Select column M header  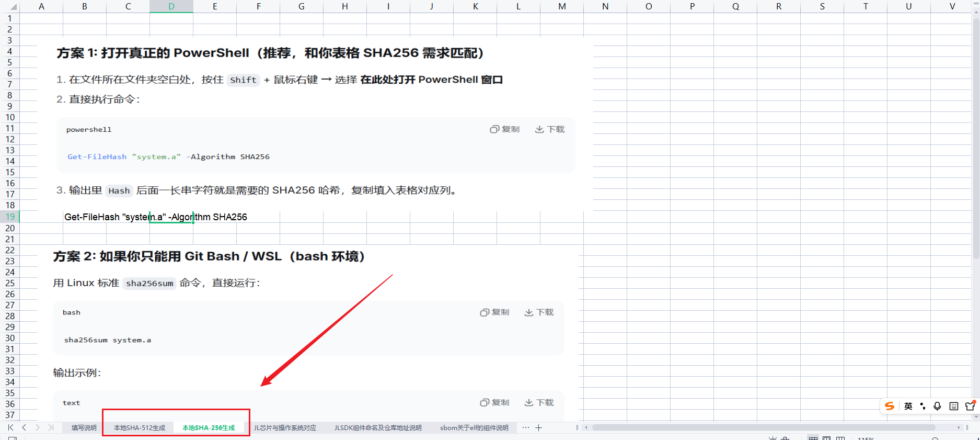click(562, 6)
